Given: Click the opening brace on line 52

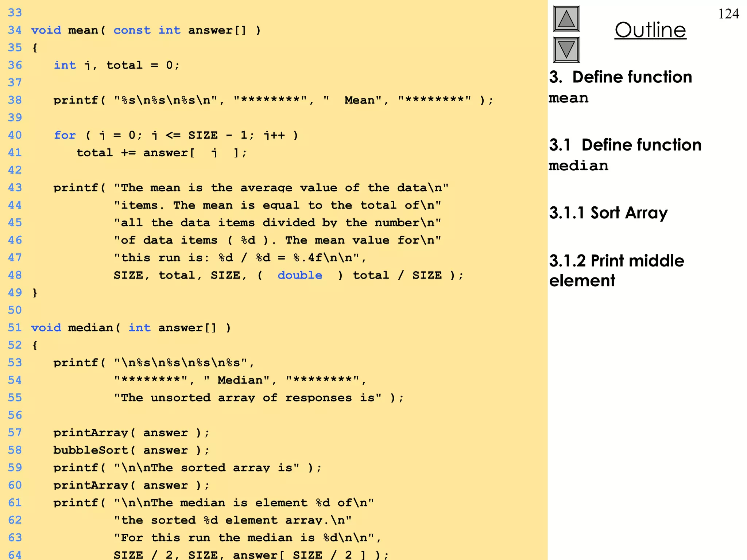Looking at the screenshot, I should (35, 345).
